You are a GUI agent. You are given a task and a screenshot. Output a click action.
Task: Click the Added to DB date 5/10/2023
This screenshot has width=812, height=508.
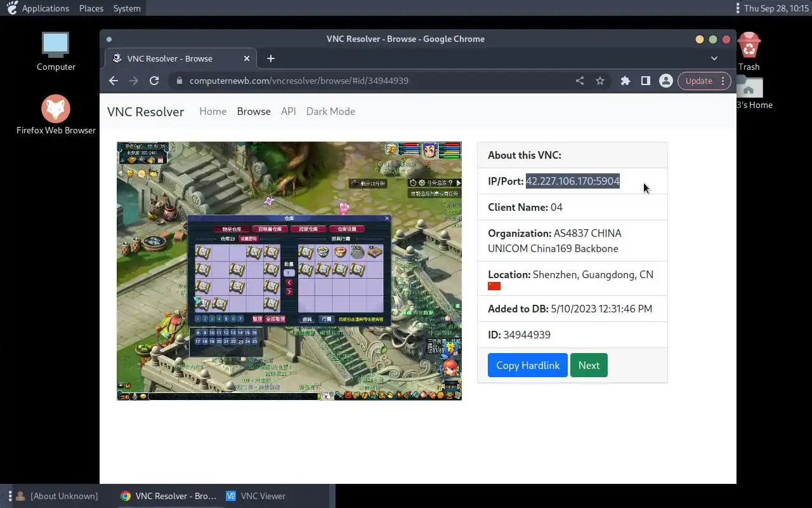pyautogui.click(x=601, y=309)
